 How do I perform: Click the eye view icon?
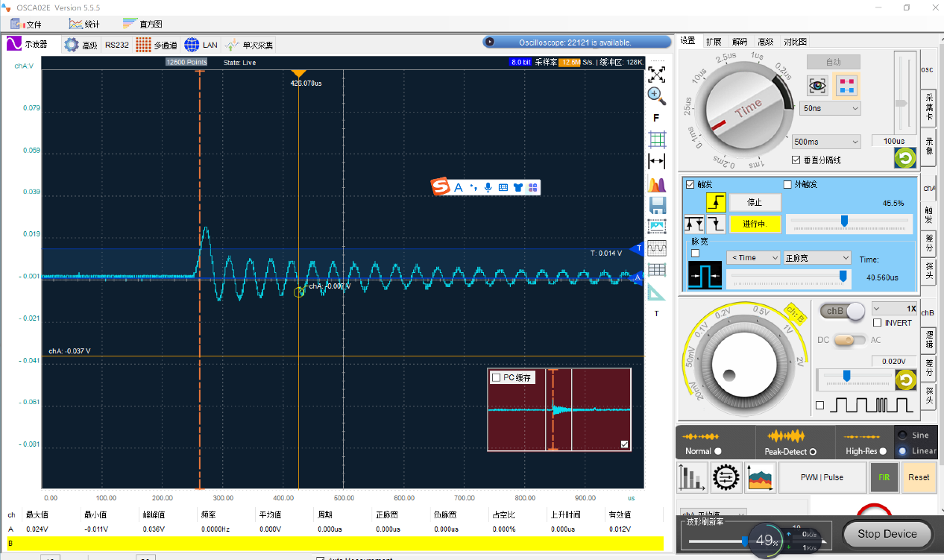point(818,86)
